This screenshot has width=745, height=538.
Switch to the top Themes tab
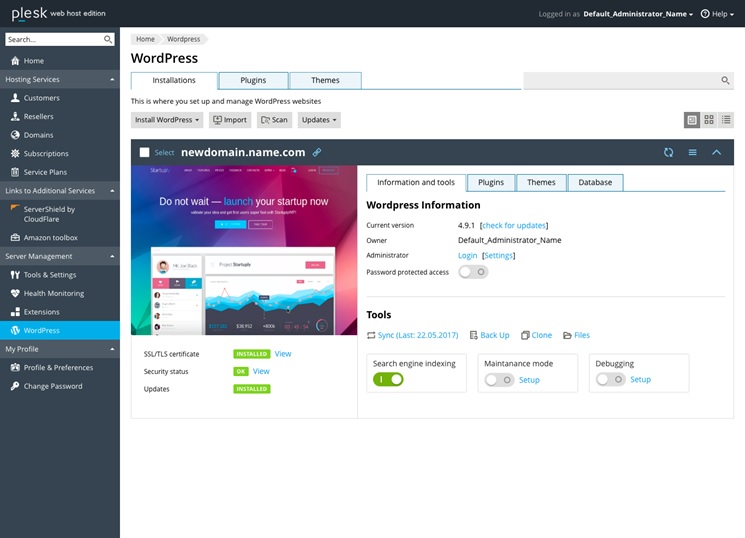point(325,80)
